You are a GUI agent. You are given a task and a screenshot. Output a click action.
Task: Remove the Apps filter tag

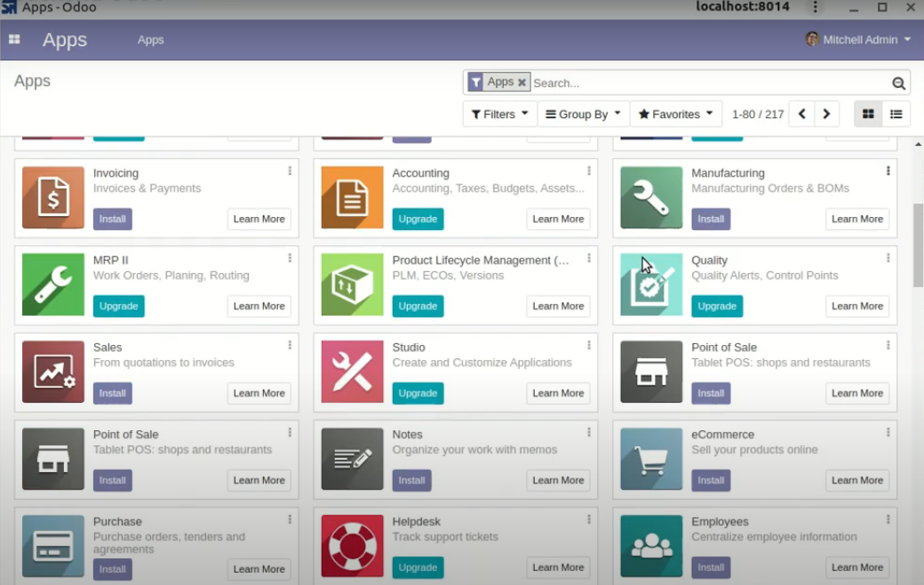point(522,83)
